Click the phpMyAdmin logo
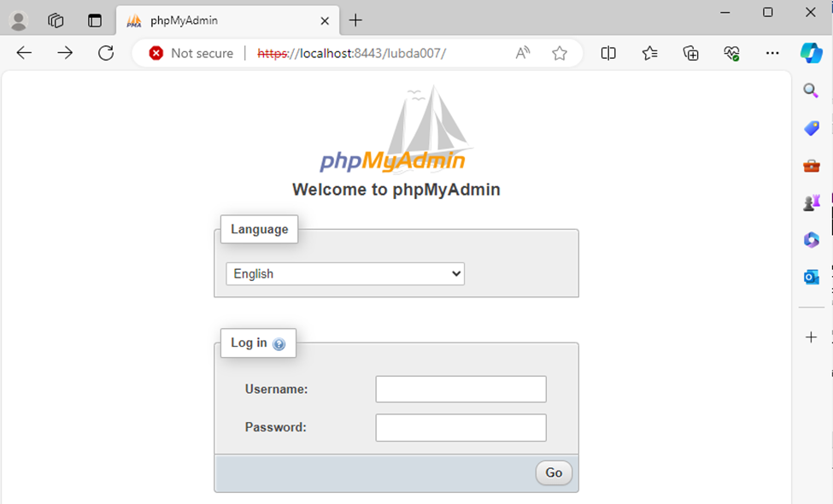The image size is (833, 504). 396,129
